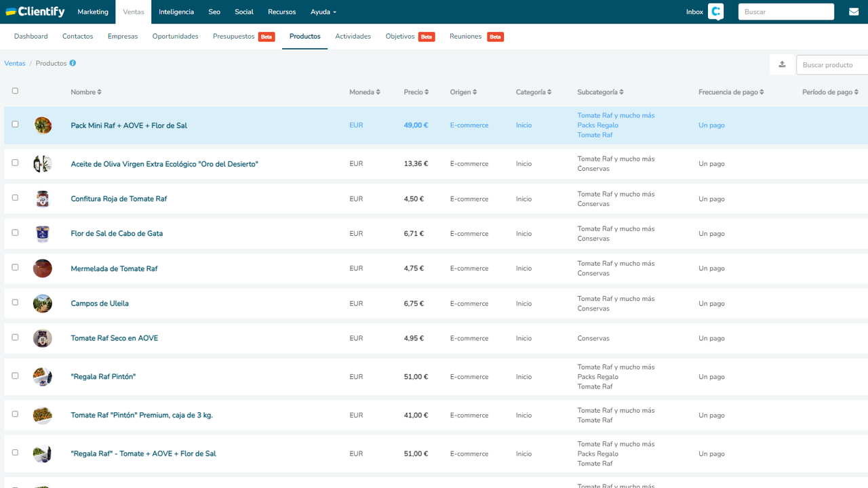
Task: Open Confitura Roja product thumbnail
Action: (x=43, y=199)
